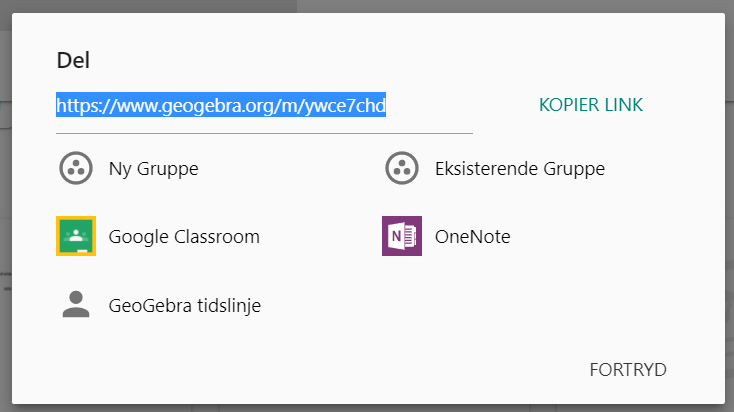Select the GeoGebra tidslinje text label
The width and height of the screenshot is (734, 412).
click(185, 305)
